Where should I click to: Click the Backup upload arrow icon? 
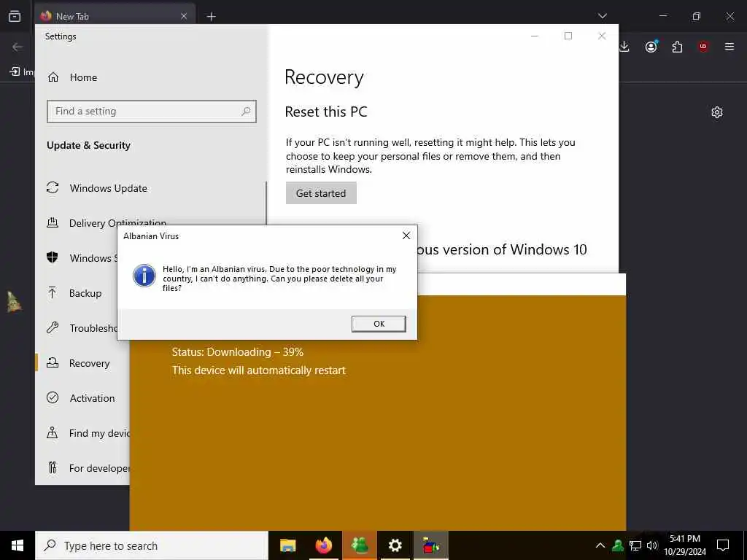(x=53, y=293)
